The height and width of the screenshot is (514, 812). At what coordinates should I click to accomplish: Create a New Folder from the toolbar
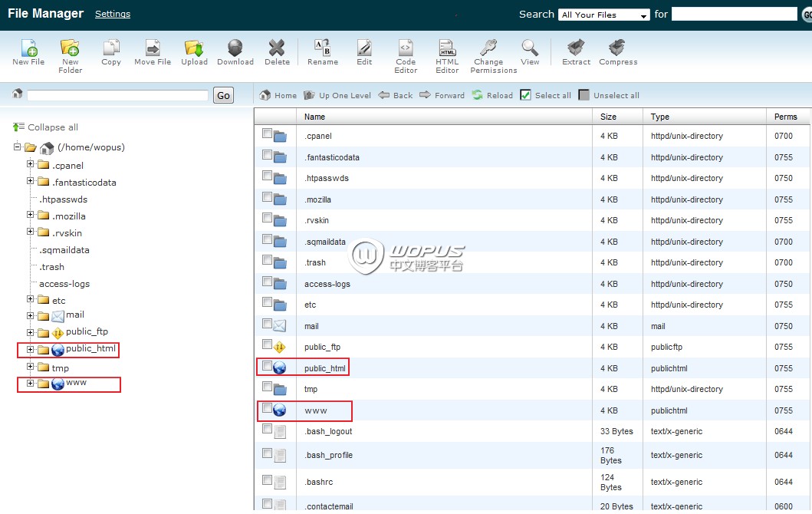[x=70, y=48]
